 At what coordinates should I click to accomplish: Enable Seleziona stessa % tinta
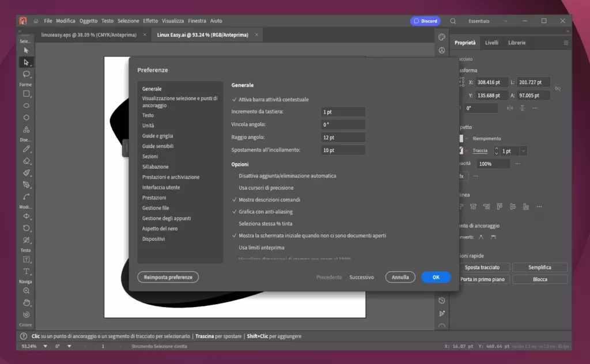point(265,223)
